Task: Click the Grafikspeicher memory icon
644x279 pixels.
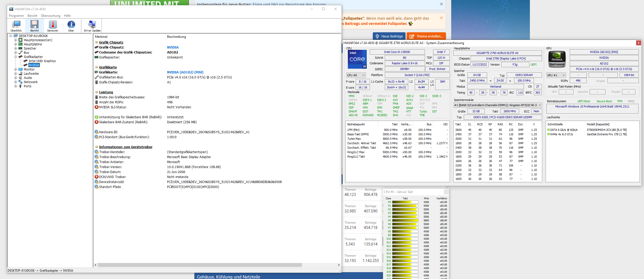Action: (x=97, y=57)
